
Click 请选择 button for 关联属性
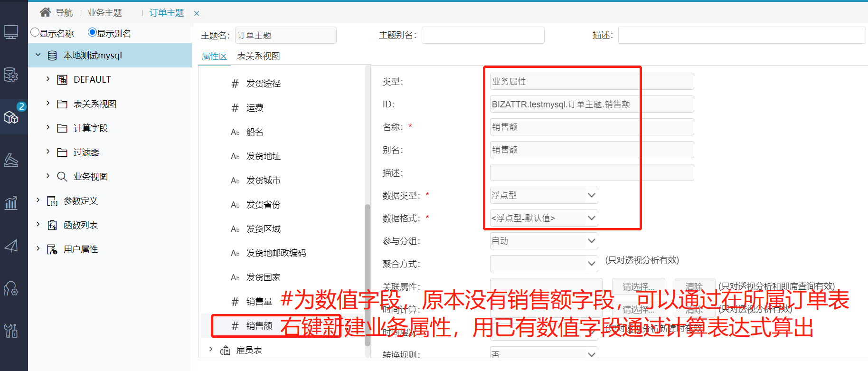639,286
